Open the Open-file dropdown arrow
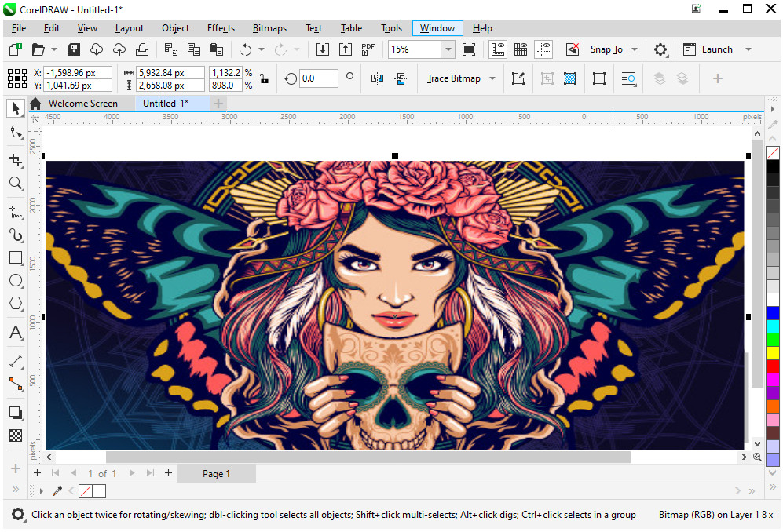The height and width of the screenshot is (532, 783). [x=54, y=49]
